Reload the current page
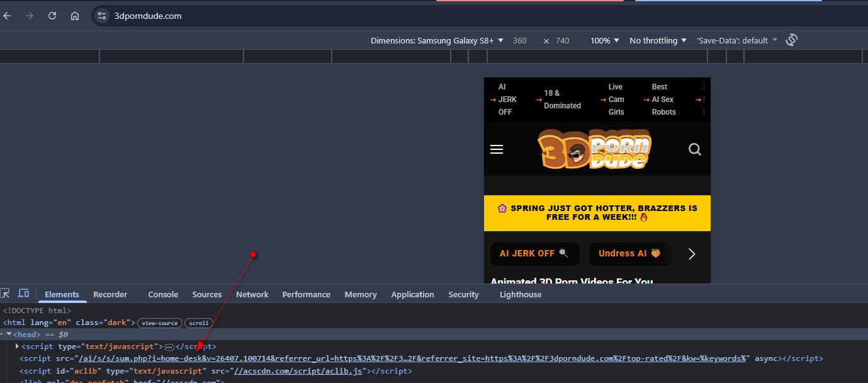The width and height of the screenshot is (868, 383). coord(52,16)
